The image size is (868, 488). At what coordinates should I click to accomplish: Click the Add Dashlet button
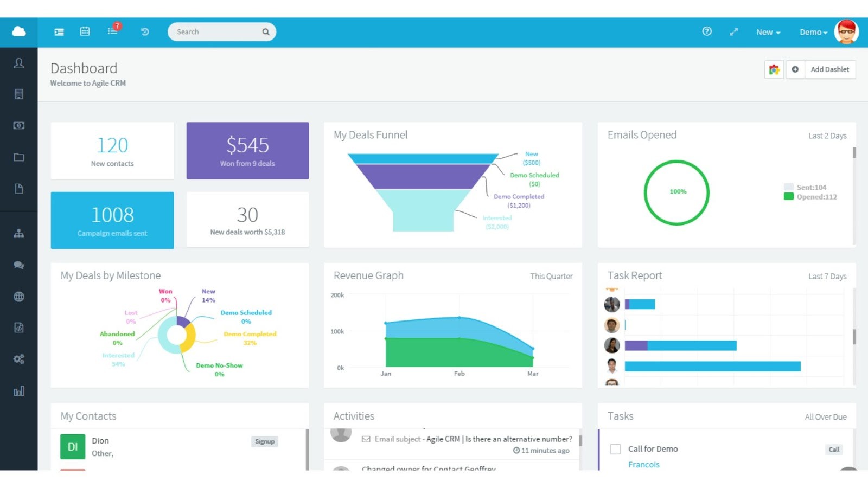click(x=829, y=69)
